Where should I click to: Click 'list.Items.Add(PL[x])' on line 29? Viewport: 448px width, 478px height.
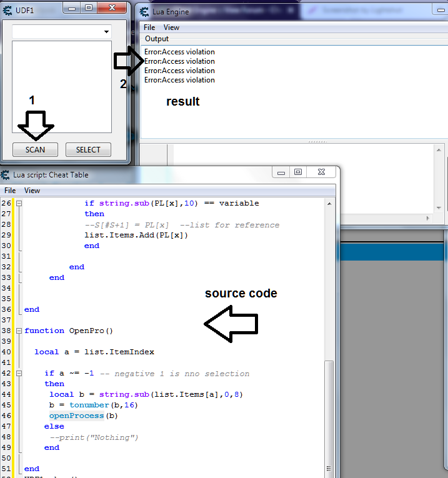tap(136, 235)
